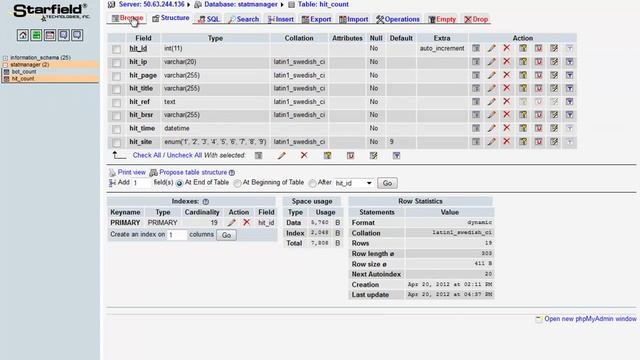640x360 pixels.
Task: Select the At Beginning of Table radio
Action: pos(237,184)
